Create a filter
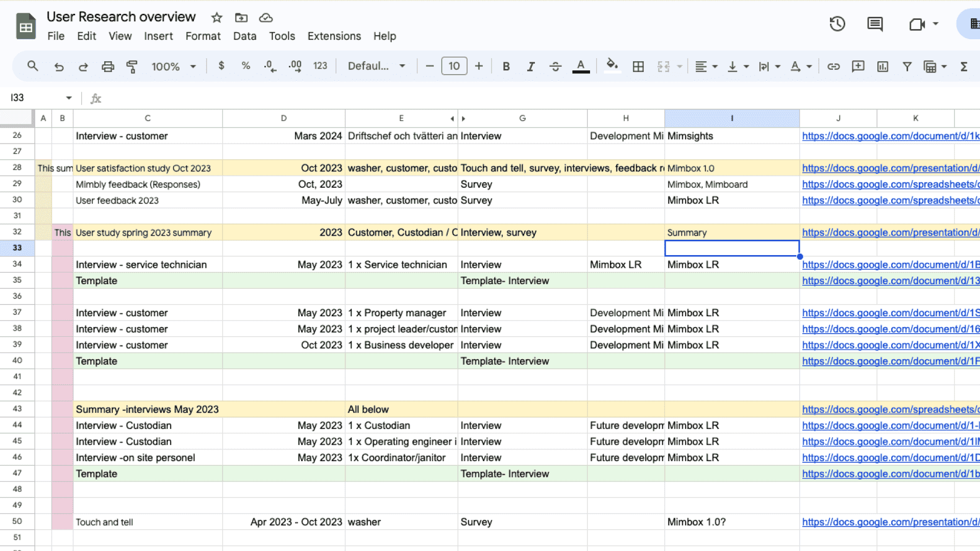Image resolution: width=980 pixels, height=551 pixels. coord(907,66)
